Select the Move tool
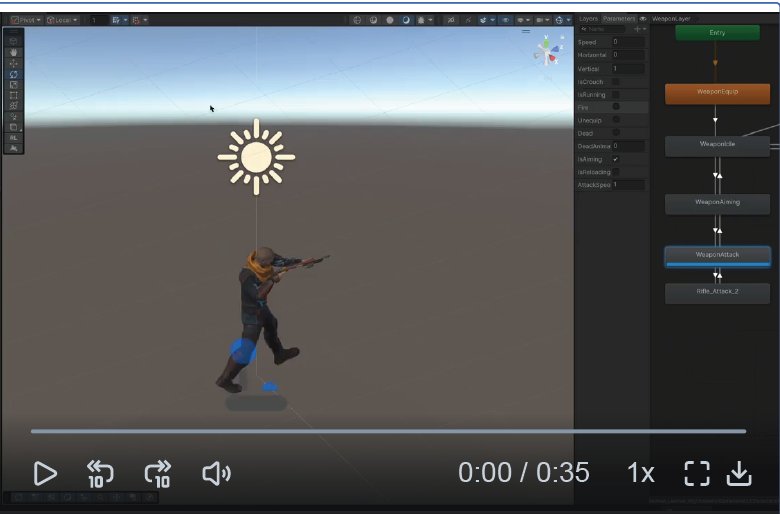The image size is (780, 514). (13, 63)
